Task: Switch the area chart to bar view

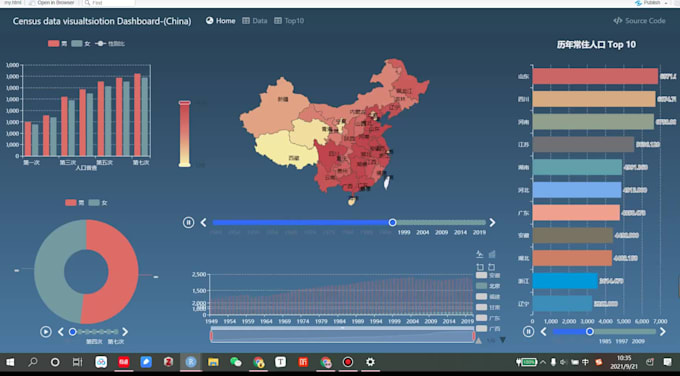Action: pyautogui.click(x=492, y=254)
